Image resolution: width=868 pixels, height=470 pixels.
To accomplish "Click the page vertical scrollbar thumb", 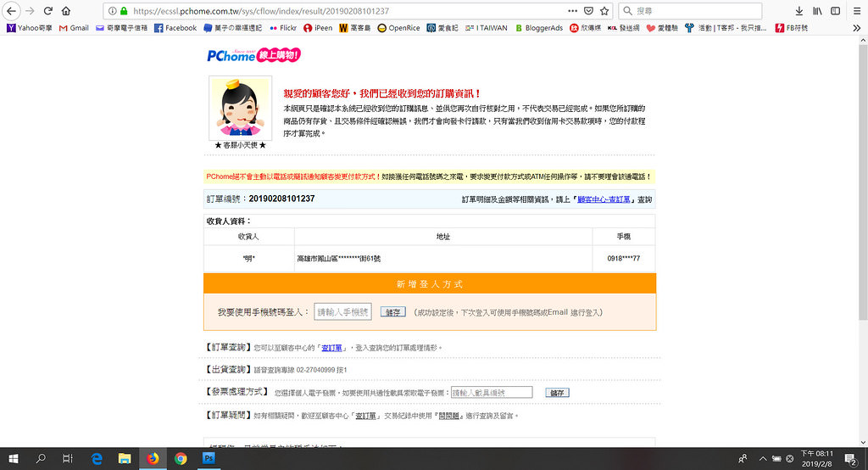I will [863, 182].
